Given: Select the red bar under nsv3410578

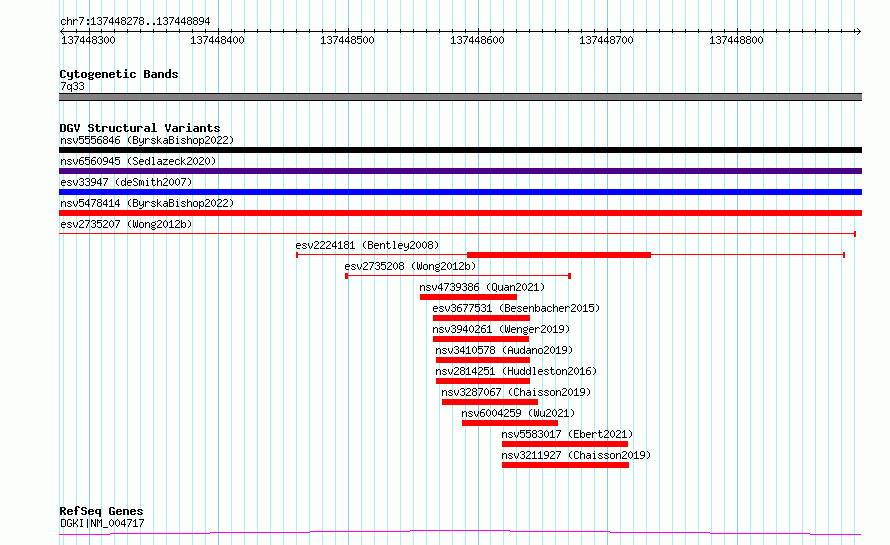Looking at the screenshot, I should pos(483,360).
